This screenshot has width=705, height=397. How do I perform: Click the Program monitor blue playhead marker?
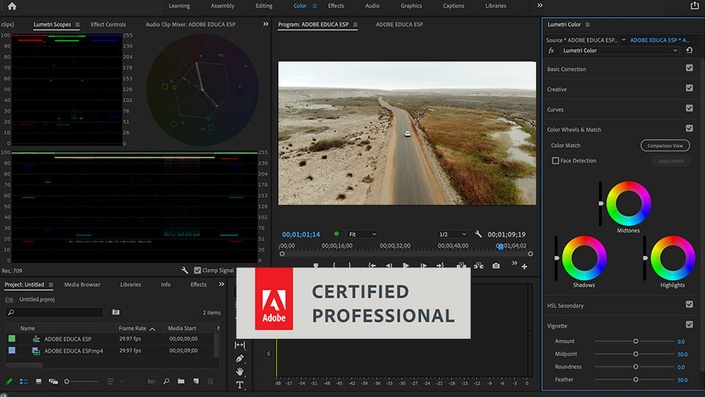tap(500, 246)
